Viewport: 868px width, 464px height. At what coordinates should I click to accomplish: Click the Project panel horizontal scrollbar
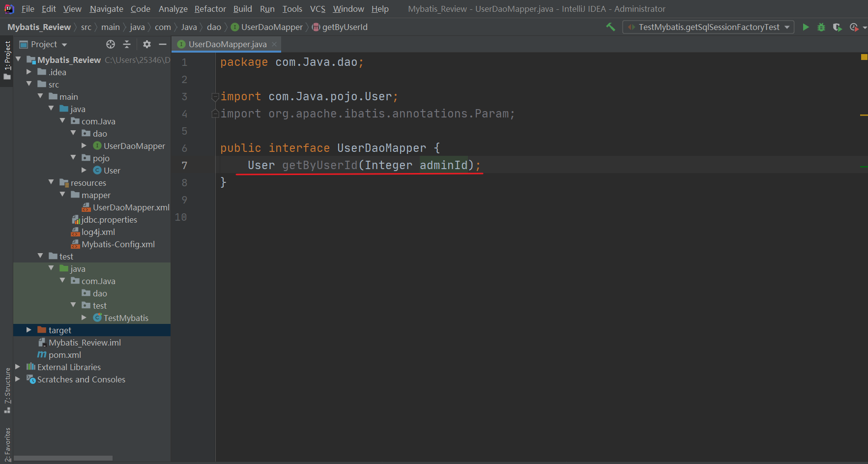[63, 458]
